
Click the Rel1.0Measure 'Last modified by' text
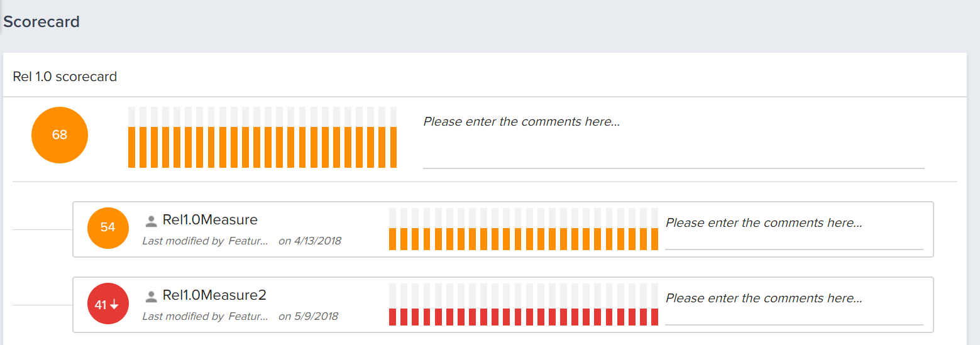183,241
